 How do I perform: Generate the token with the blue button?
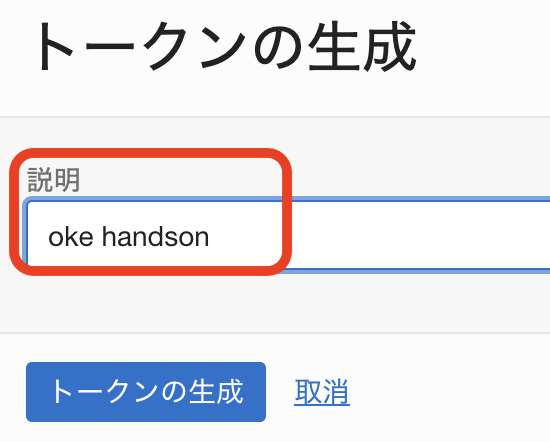(x=146, y=392)
